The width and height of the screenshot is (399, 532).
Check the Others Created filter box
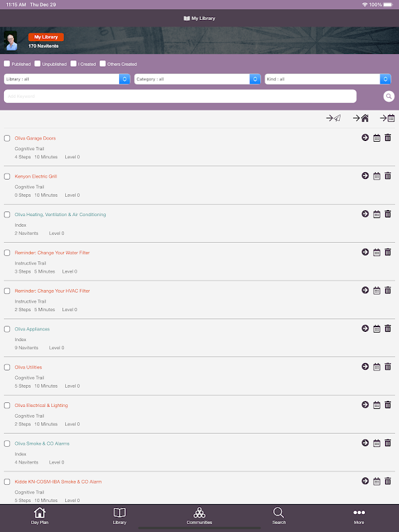point(102,63)
